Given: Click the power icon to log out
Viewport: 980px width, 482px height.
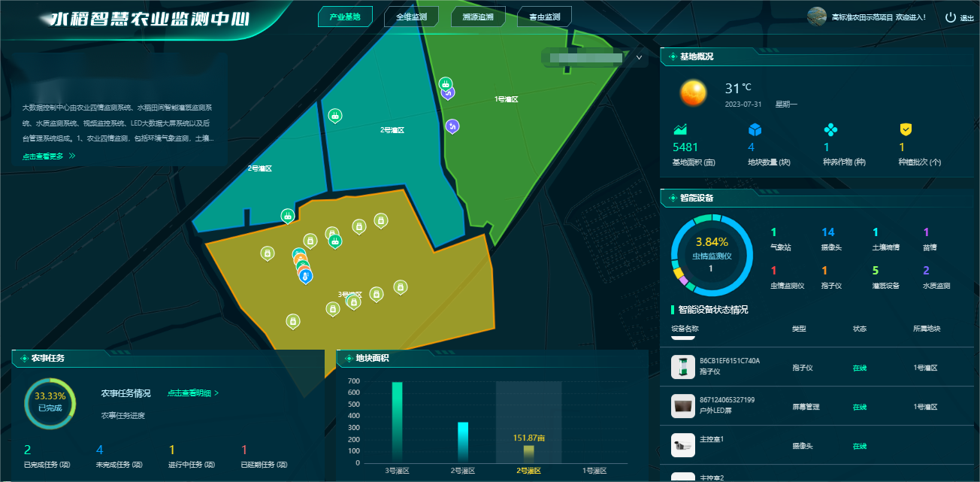Looking at the screenshot, I should pos(951,17).
